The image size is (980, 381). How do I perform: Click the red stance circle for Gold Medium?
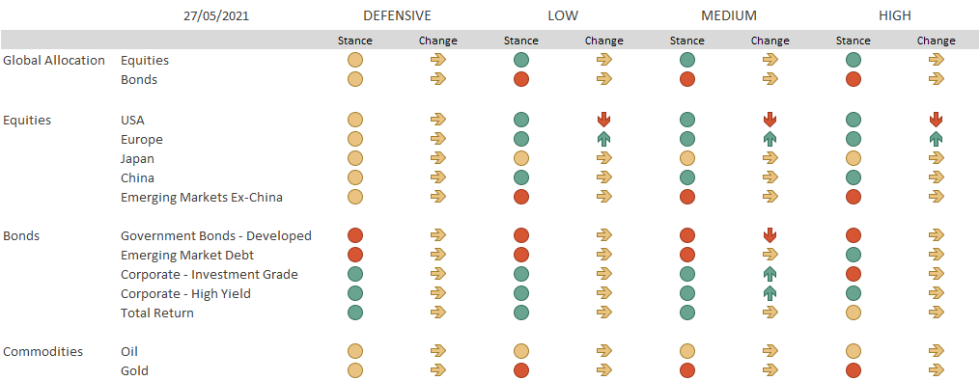(x=686, y=370)
